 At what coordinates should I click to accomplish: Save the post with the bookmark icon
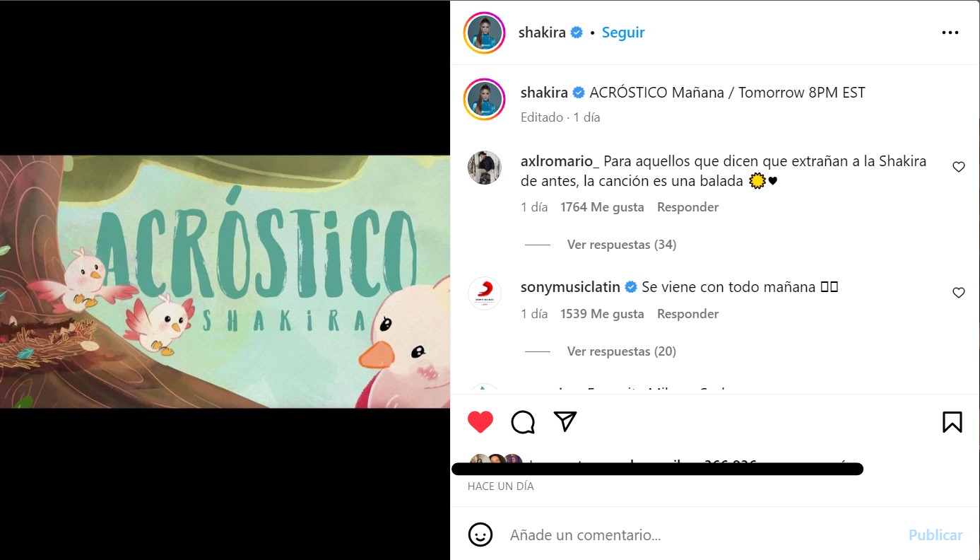click(952, 422)
